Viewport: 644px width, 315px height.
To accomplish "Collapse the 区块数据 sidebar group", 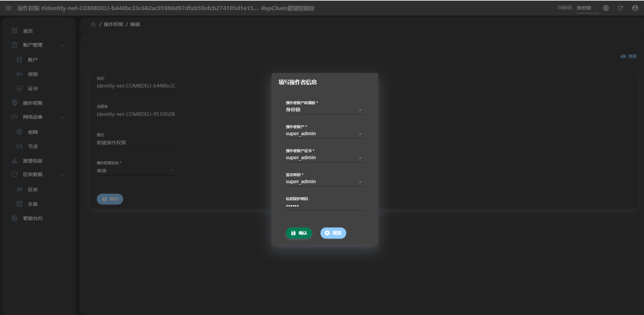I will (x=62, y=175).
